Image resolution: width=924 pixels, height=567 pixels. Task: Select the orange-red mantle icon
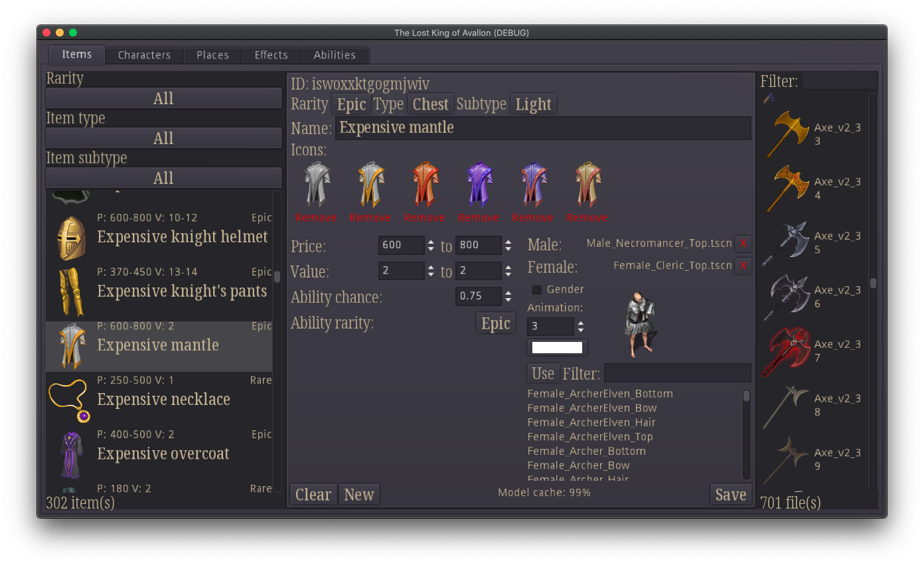(425, 185)
